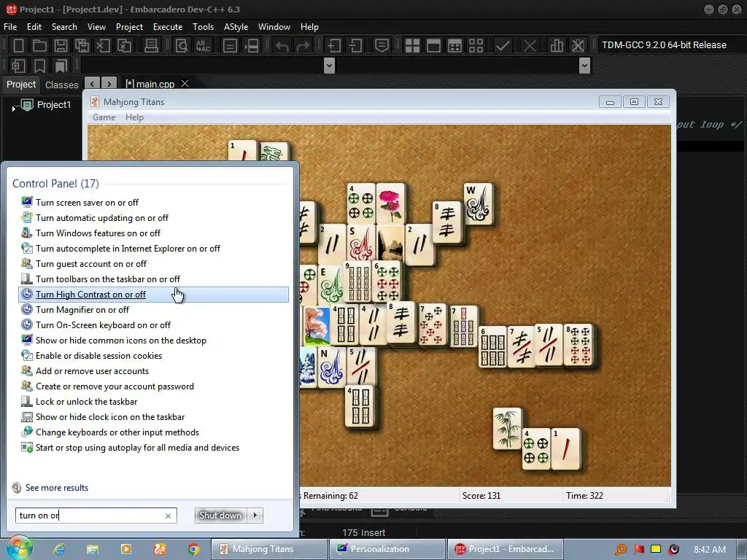The image size is (747, 560).
Task: Click the crossed-out chart icon in Dev-C++ toolbar
Action: (578, 46)
